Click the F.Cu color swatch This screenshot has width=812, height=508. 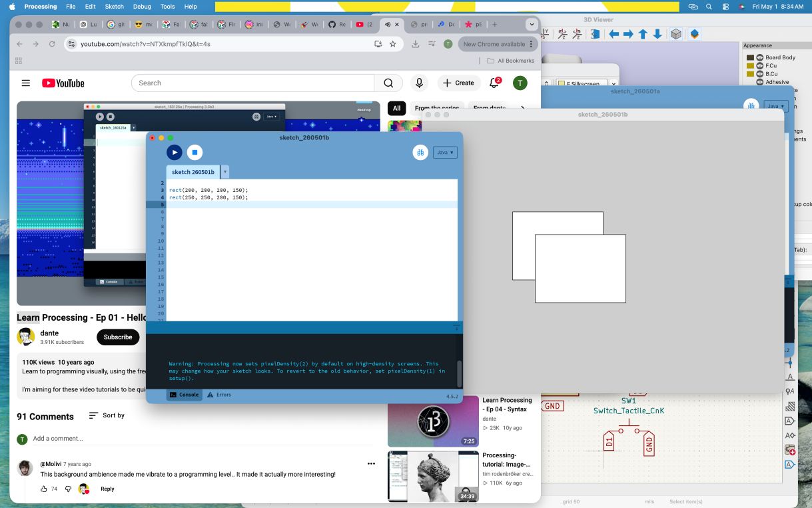pyautogui.click(x=750, y=66)
